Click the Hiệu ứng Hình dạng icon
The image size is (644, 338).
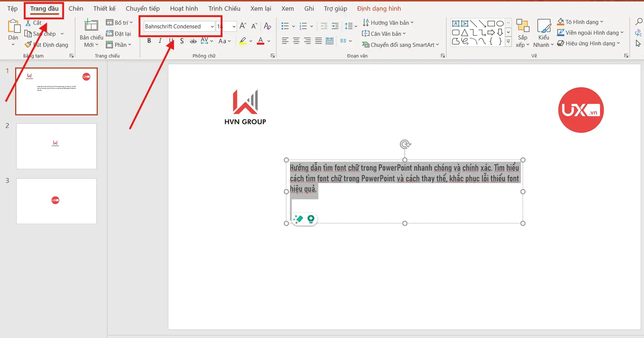tap(561, 43)
